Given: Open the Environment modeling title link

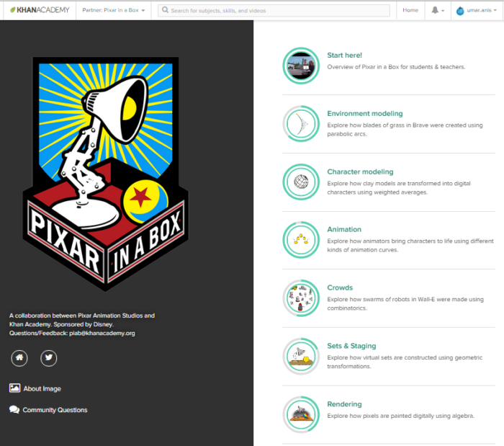Looking at the screenshot, I should coord(364,113).
